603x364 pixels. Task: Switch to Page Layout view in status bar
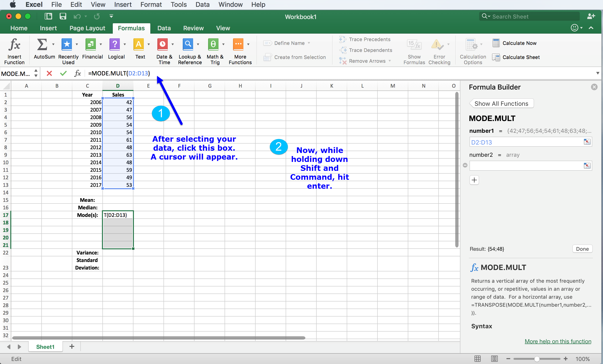(x=494, y=359)
